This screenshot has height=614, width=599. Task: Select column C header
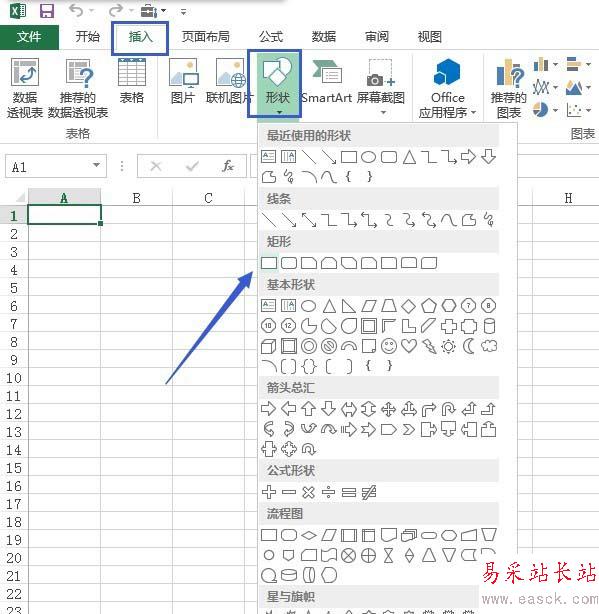208,198
